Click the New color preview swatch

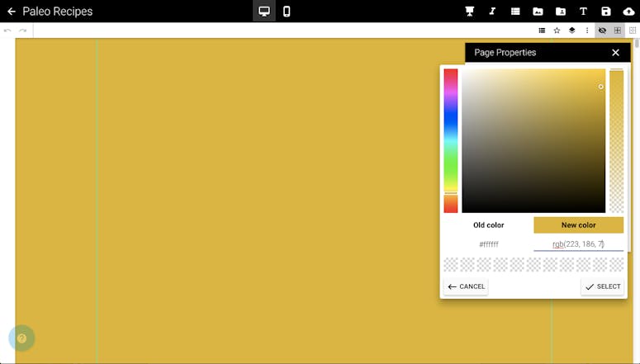click(578, 225)
